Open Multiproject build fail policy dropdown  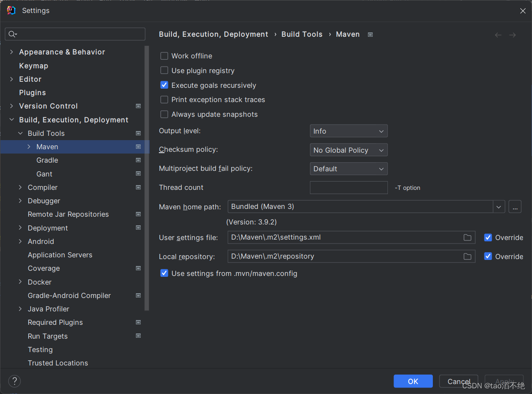click(x=348, y=169)
